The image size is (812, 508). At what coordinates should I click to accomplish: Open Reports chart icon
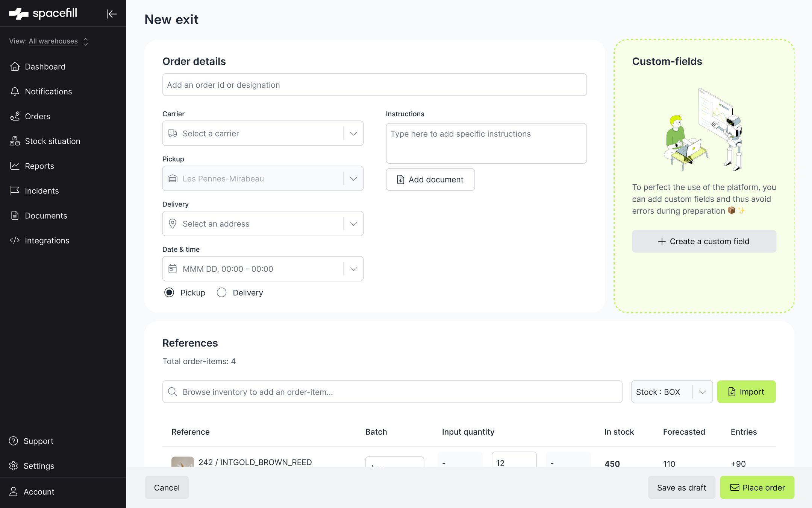coord(15,166)
